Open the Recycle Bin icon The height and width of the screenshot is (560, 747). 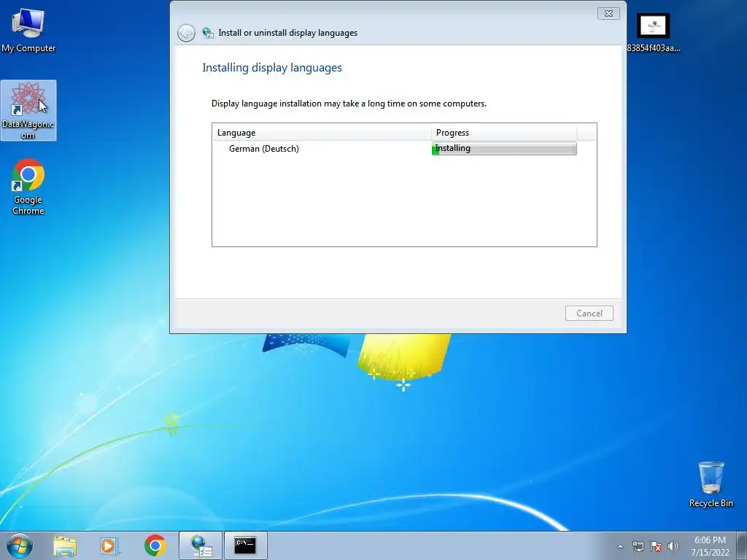coord(711,484)
